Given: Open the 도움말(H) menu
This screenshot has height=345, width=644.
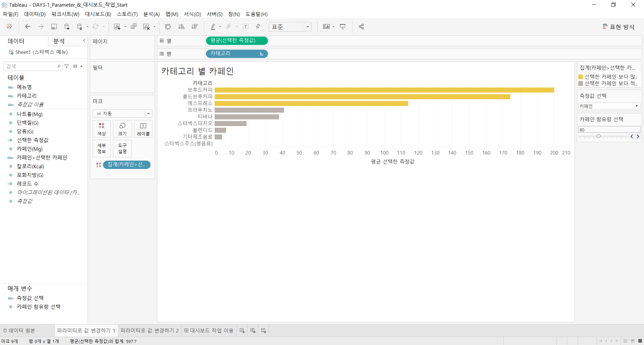Looking at the screenshot, I should click(257, 14).
